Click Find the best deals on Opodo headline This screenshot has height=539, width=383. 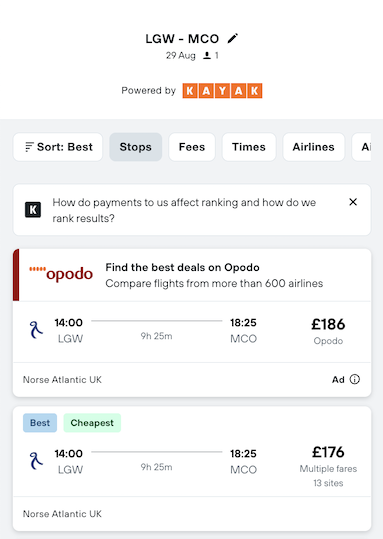(x=182, y=267)
